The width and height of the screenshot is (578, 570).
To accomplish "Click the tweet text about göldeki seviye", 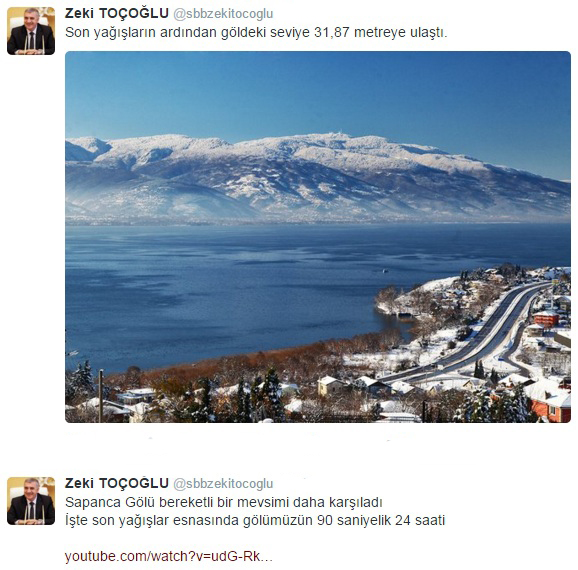I will (256, 33).
